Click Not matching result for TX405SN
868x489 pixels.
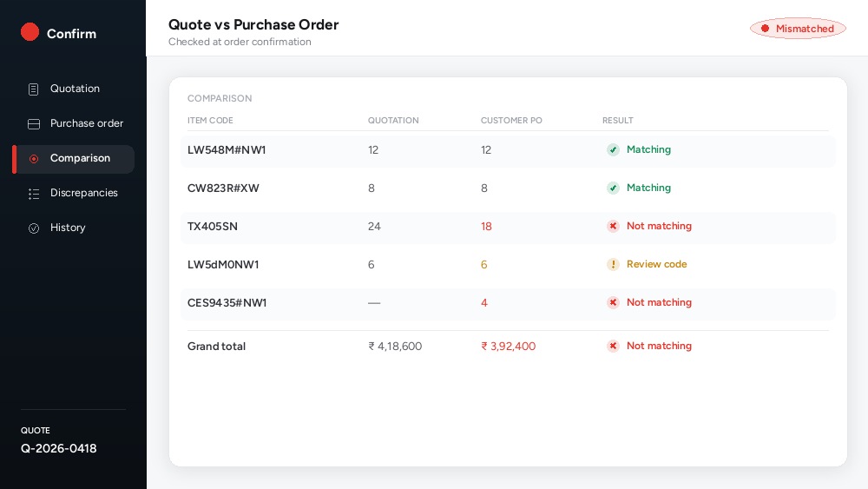click(x=660, y=226)
